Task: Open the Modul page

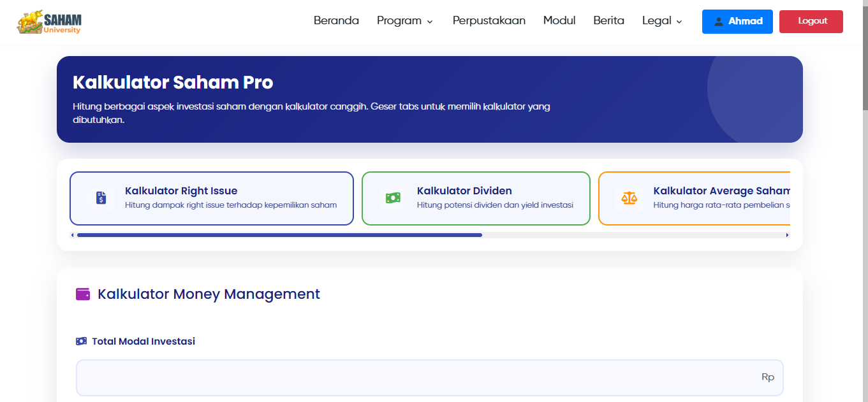Action: point(559,21)
